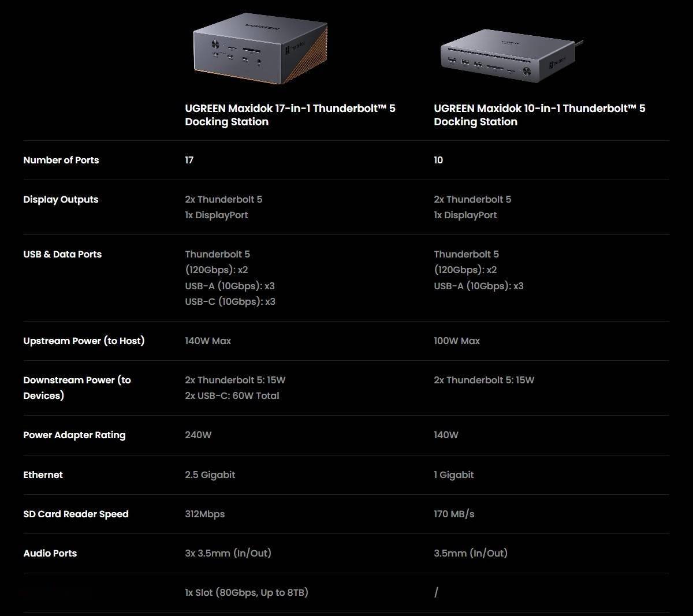Open the UGREEN Maxidok 17-in-1 product title

click(x=290, y=115)
